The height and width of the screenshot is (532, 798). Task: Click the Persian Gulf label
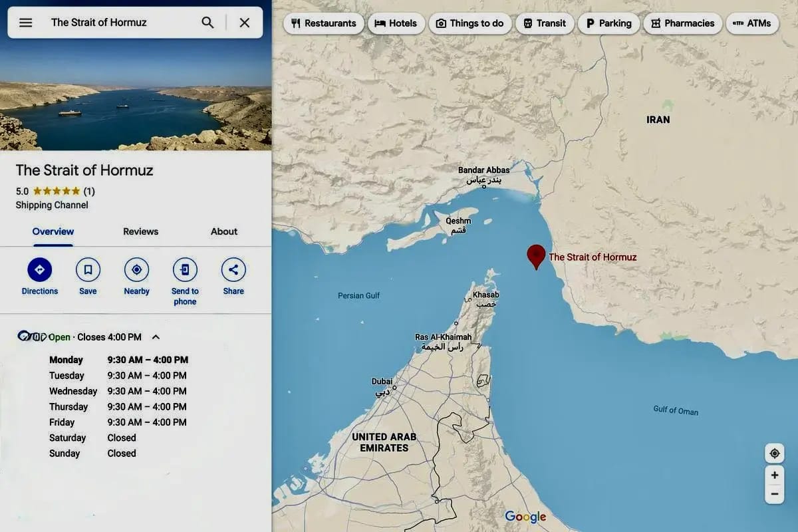(359, 295)
